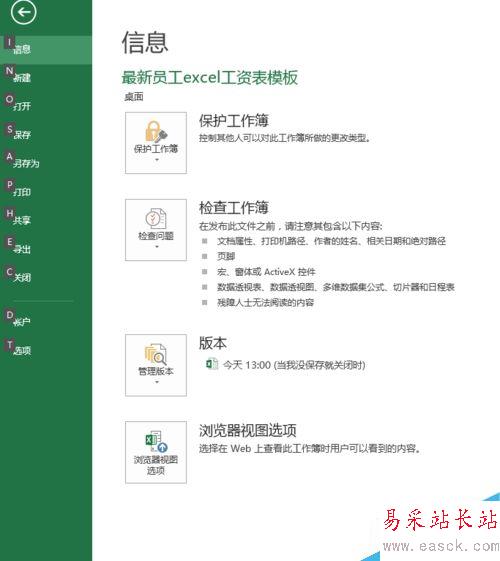This screenshot has width=500, height=561.
Task: Click the 浏览器视图选项 button label
Action: [x=156, y=465]
